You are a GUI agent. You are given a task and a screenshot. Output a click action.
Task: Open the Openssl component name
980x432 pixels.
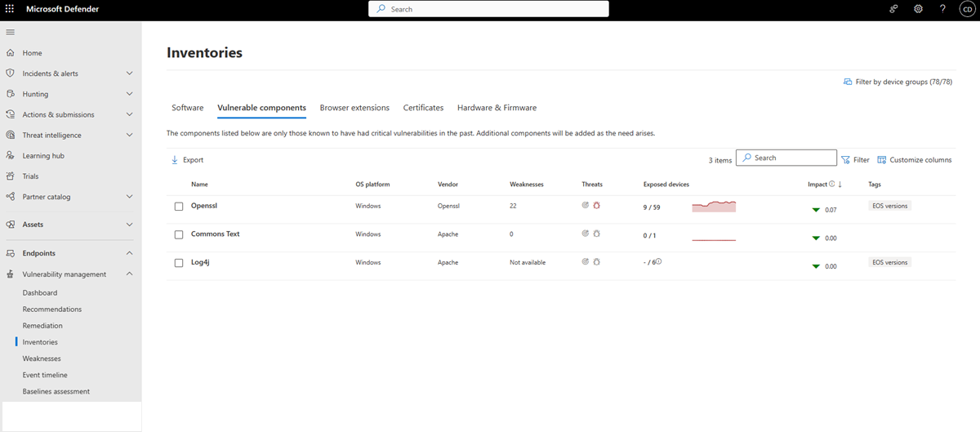point(204,206)
